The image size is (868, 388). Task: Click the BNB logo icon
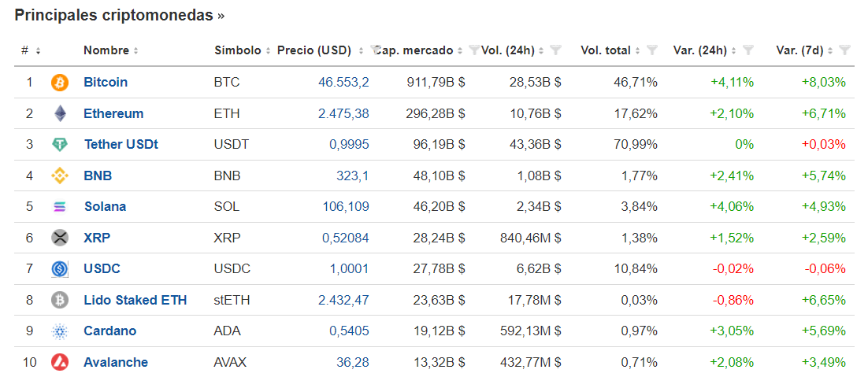(x=60, y=176)
